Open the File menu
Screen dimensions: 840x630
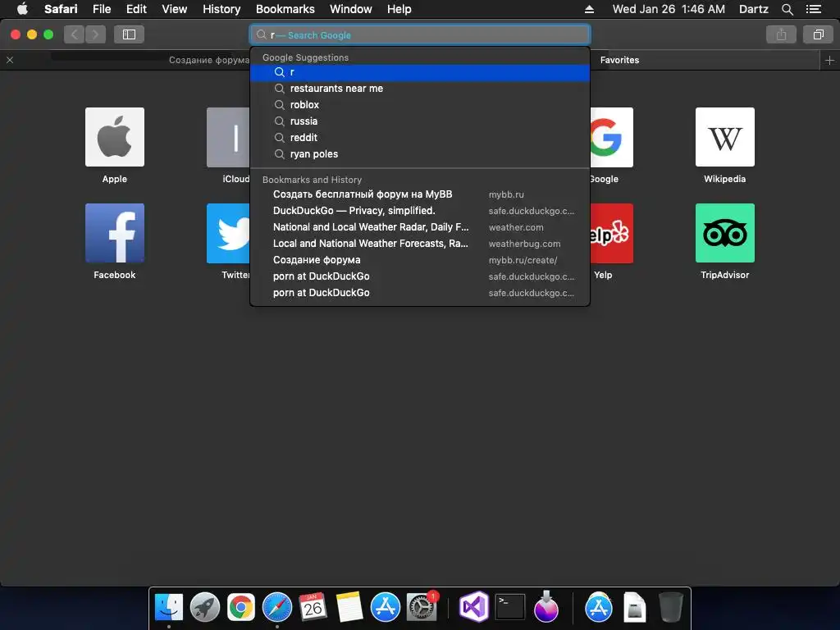click(x=102, y=9)
